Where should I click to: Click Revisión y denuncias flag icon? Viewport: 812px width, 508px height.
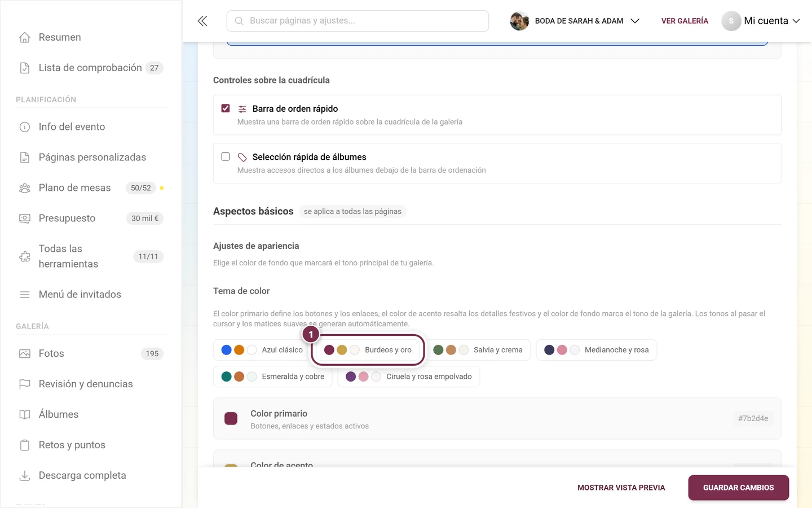25,384
